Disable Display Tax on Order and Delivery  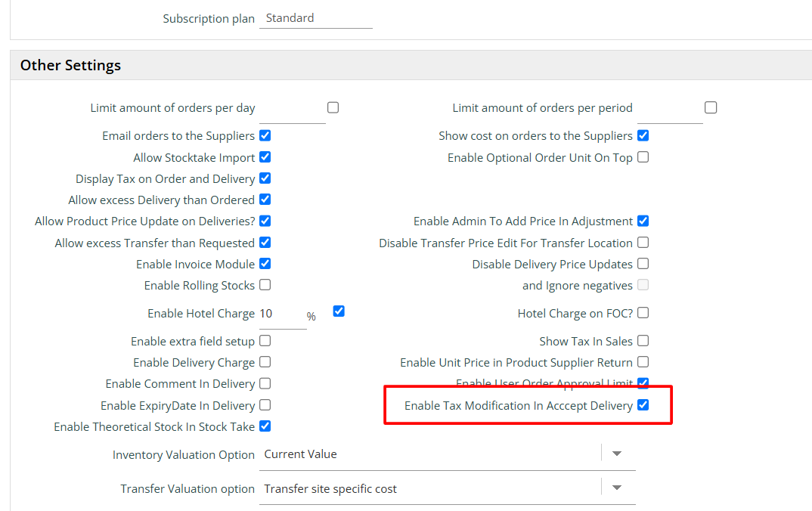265,178
